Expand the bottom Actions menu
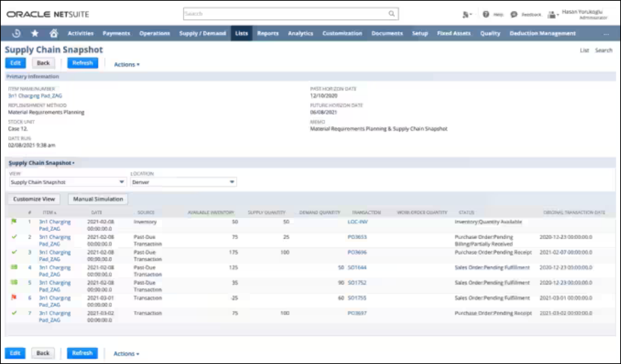Screen dimensions: 621x364 (x=126, y=354)
